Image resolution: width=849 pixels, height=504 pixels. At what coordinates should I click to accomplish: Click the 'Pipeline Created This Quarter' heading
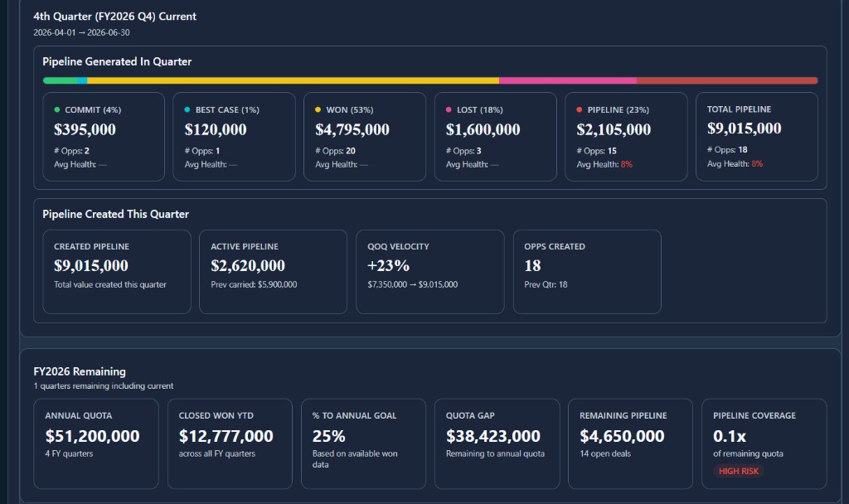(x=115, y=215)
